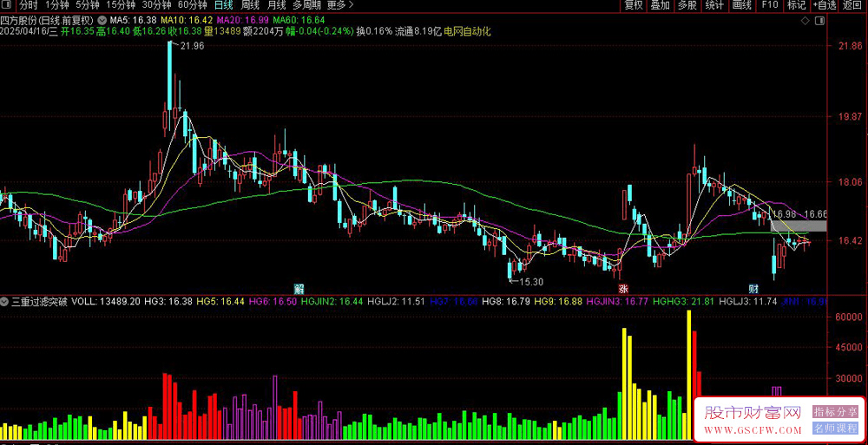Click the MA5: 16.38 label
868x445 pixels.
pos(133,21)
